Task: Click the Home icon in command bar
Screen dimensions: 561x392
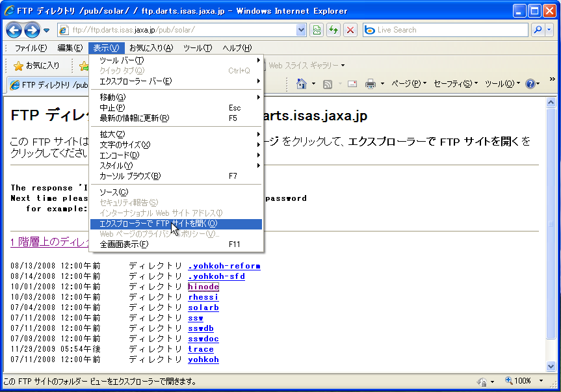Action: 302,84
